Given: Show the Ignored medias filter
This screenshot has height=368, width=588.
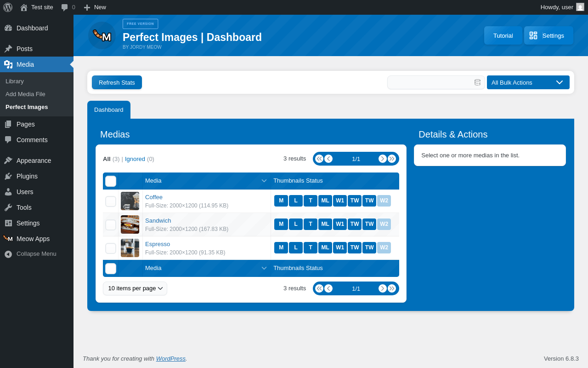Looking at the screenshot, I should click(135, 159).
